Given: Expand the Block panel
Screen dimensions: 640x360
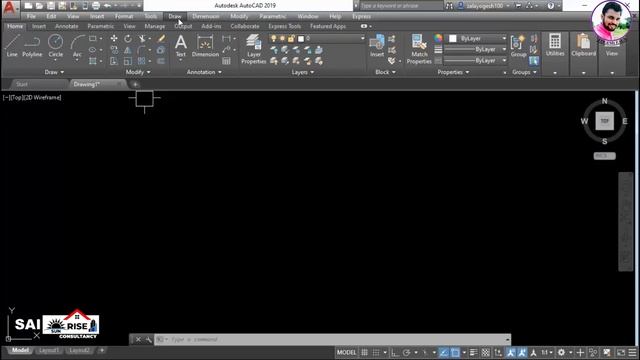Looking at the screenshot, I should pos(385,72).
